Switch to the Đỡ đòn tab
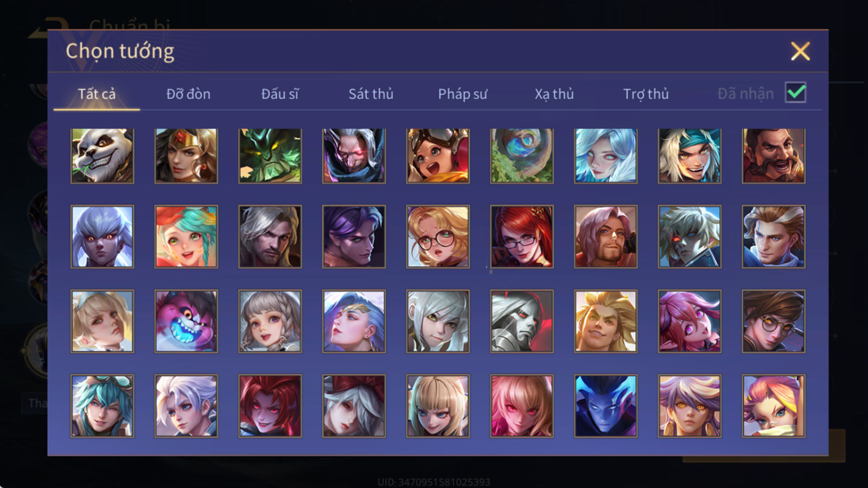 188,94
